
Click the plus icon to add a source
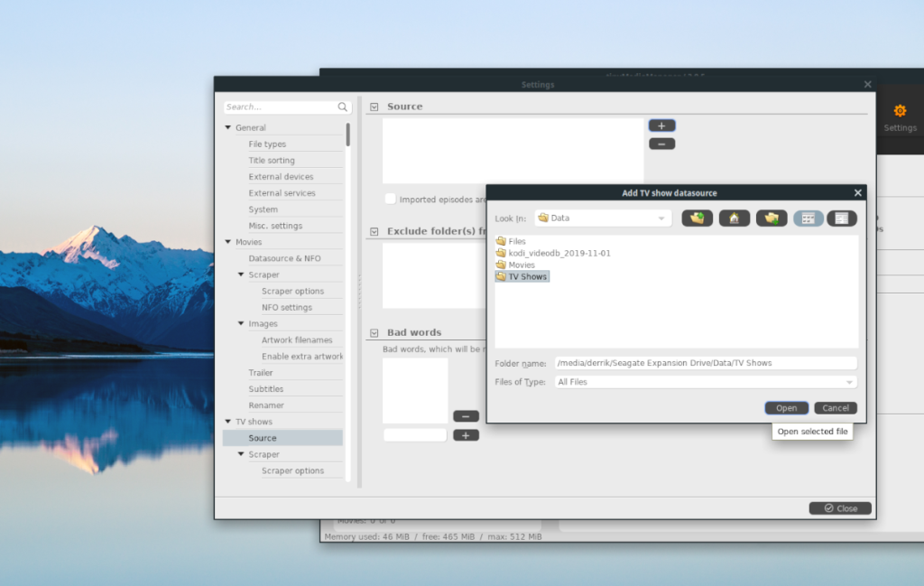(x=661, y=125)
